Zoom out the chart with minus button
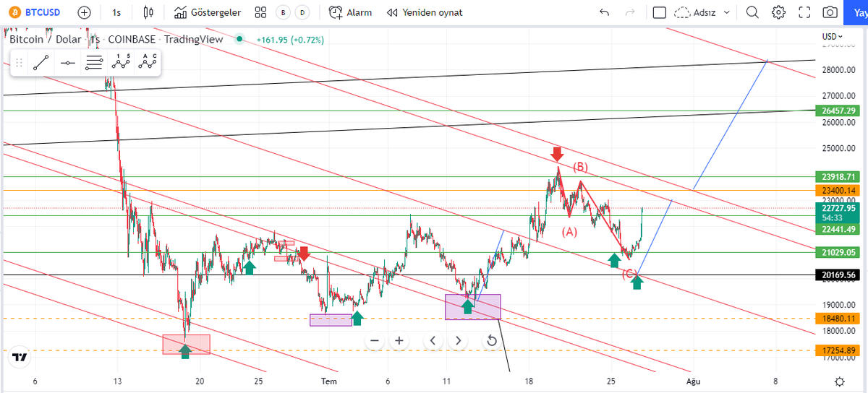 click(374, 340)
